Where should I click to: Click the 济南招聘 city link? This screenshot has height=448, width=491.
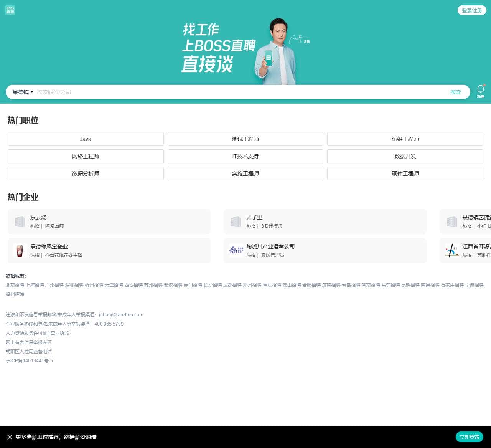coord(331,285)
